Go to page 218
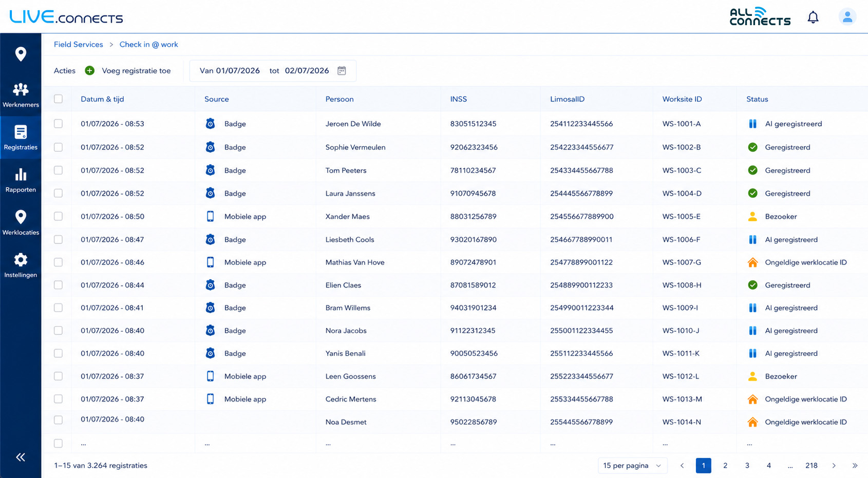The height and width of the screenshot is (478, 868). tap(812, 466)
